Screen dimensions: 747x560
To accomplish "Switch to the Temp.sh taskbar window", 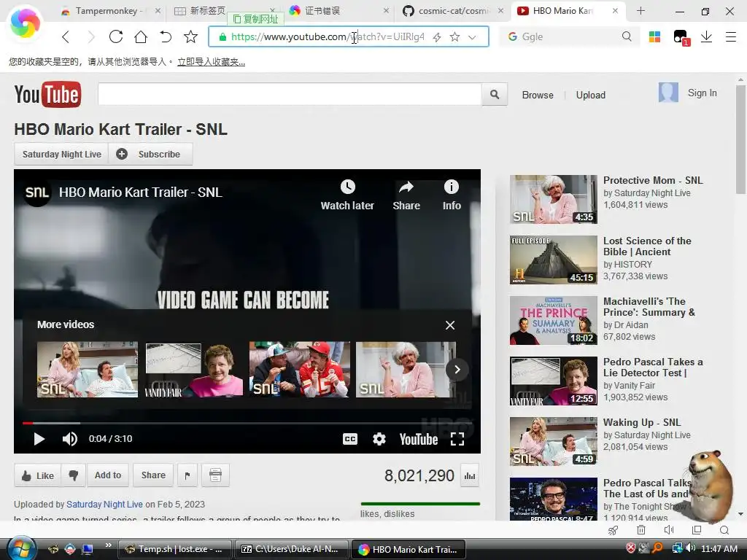I will [x=174, y=549].
